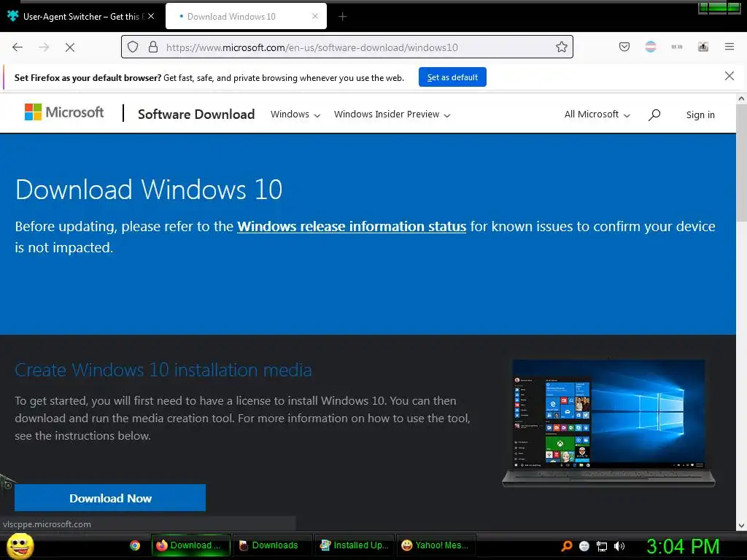This screenshot has width=747, height=560.
Task: Open the Microsoft site search magnifier
Action: coord(654,114)
